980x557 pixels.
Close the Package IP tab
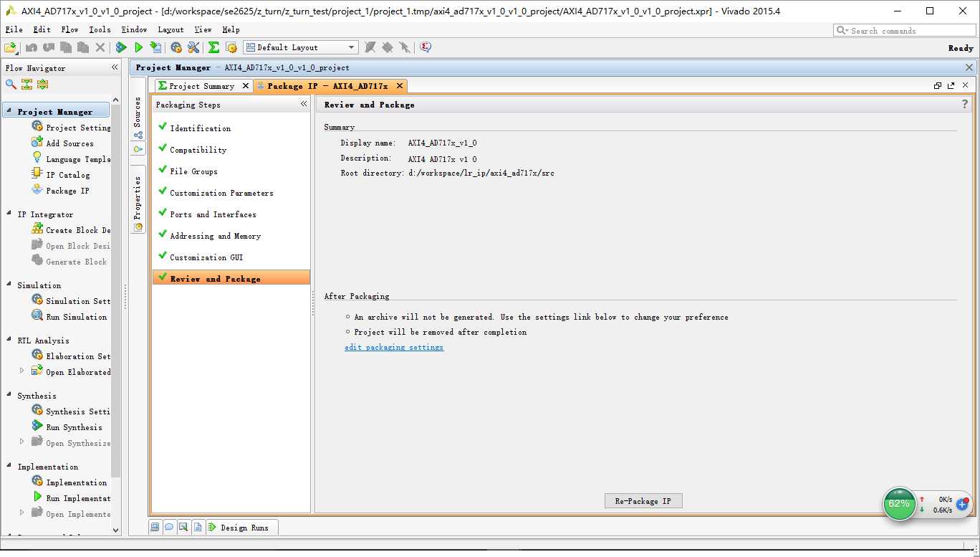pyautogui.click(x=400, y=85)
